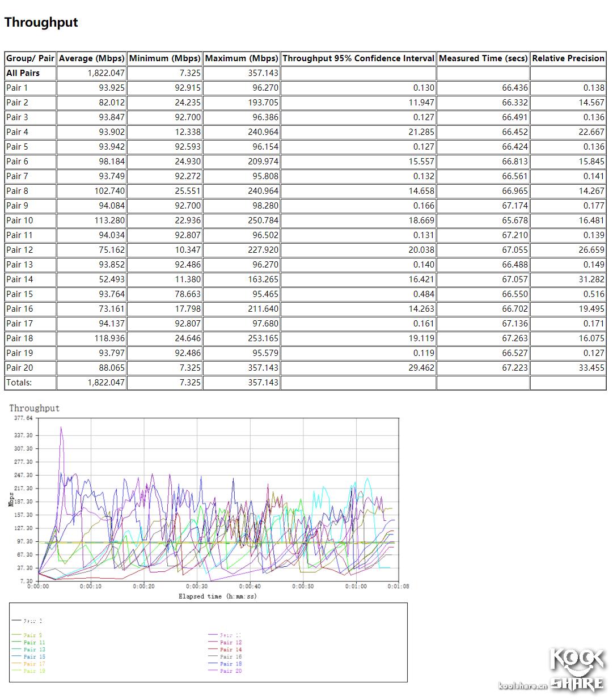The width and height of the screenshot is (613, 700).
Task: Click the Throughput heading at page top
Action: [41, 22]
